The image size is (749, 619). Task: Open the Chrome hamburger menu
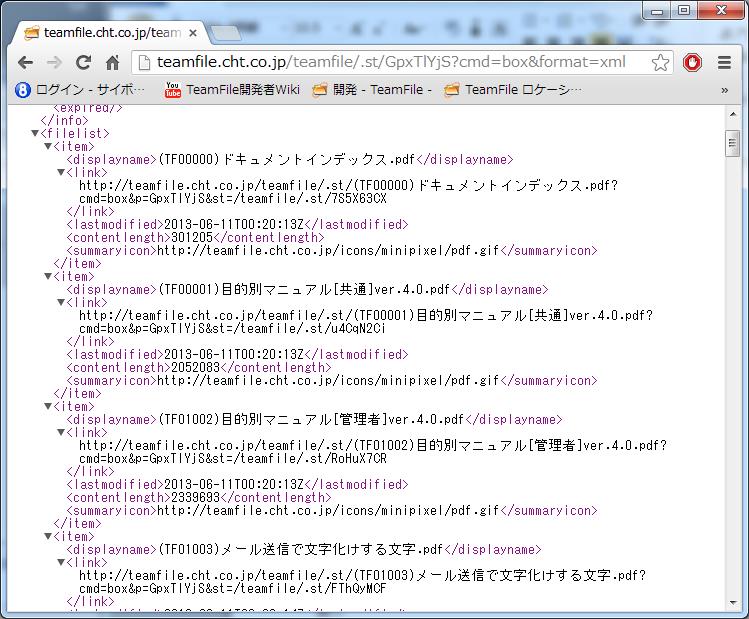point(723,62)
